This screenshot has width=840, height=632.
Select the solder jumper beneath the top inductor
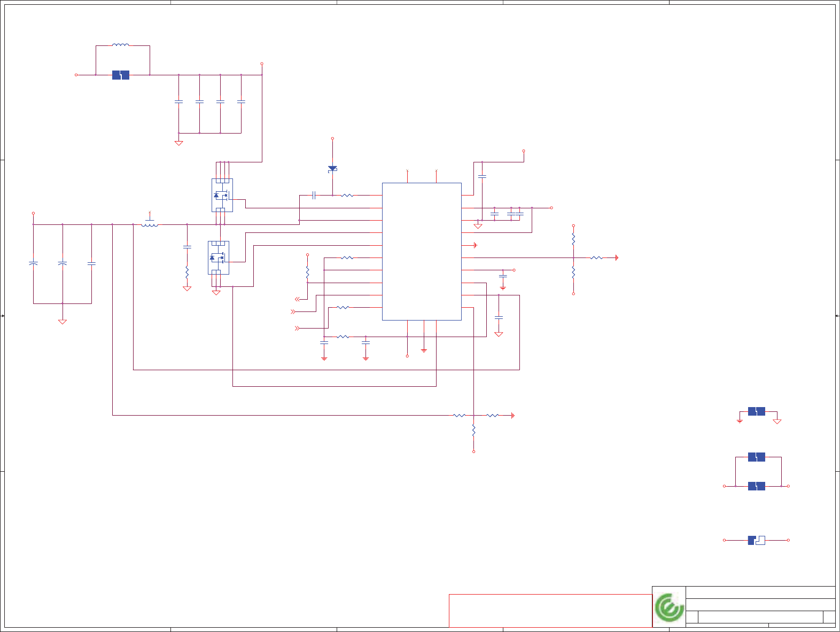coord(121,75)
